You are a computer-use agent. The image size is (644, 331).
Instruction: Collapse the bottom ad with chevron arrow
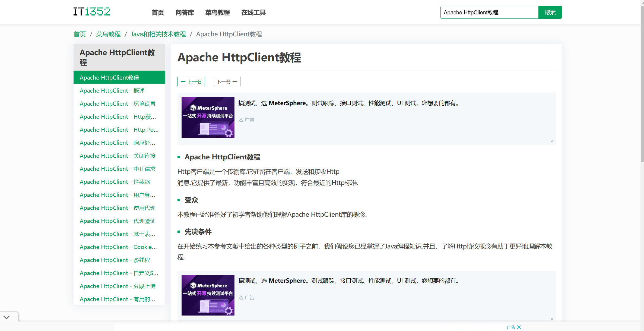pyautogui.click(x=7, y=317)
